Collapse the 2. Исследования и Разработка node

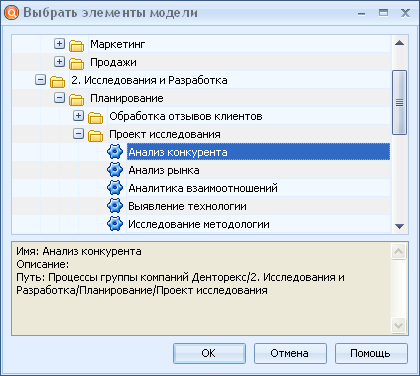[x=40, y=80]
